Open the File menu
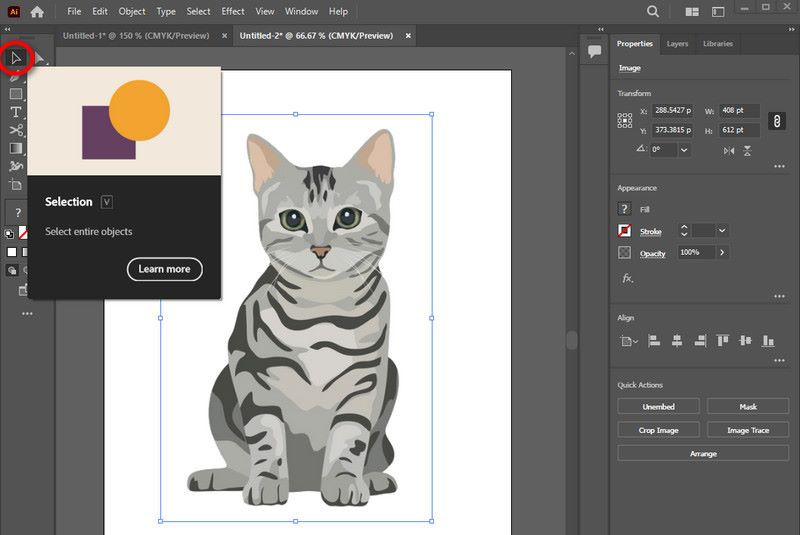This screenshot has width=800, height=535. [x=74, y=11]
